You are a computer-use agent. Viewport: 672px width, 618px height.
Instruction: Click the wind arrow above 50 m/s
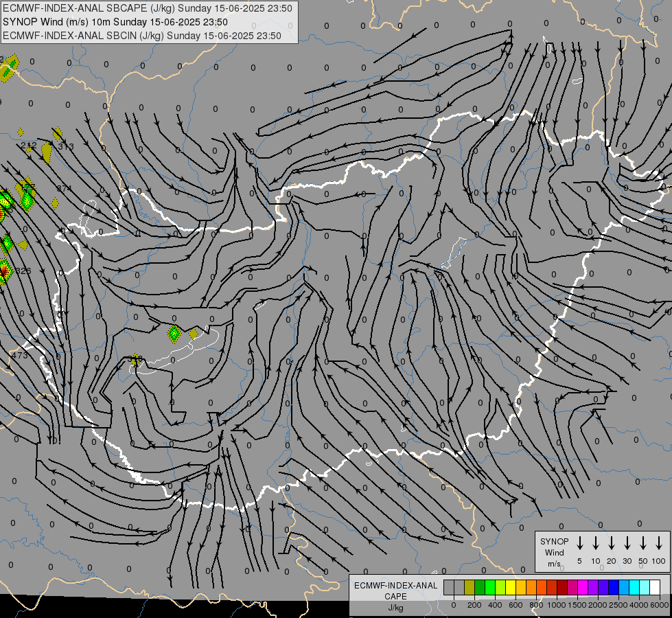point(643,543)
